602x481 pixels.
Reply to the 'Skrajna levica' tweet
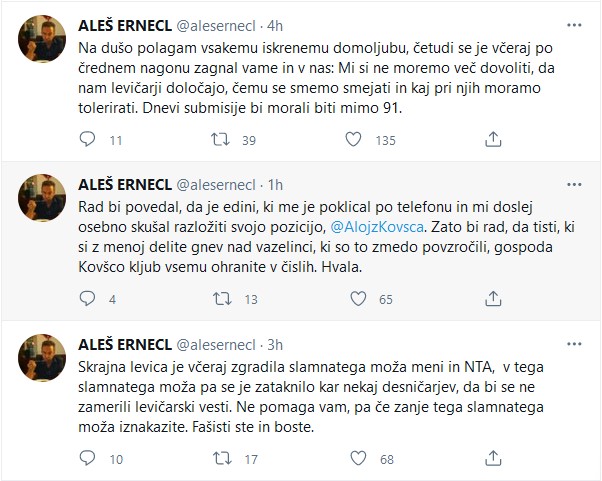pyautogui.click(x=86, y=458)
